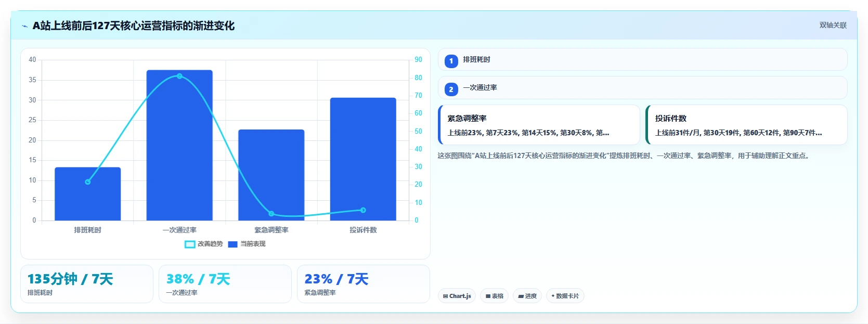Click the 一次通过率 bar in chart
Screen dimensions: 868x324
pyautogui.click(x=179, y=145)
